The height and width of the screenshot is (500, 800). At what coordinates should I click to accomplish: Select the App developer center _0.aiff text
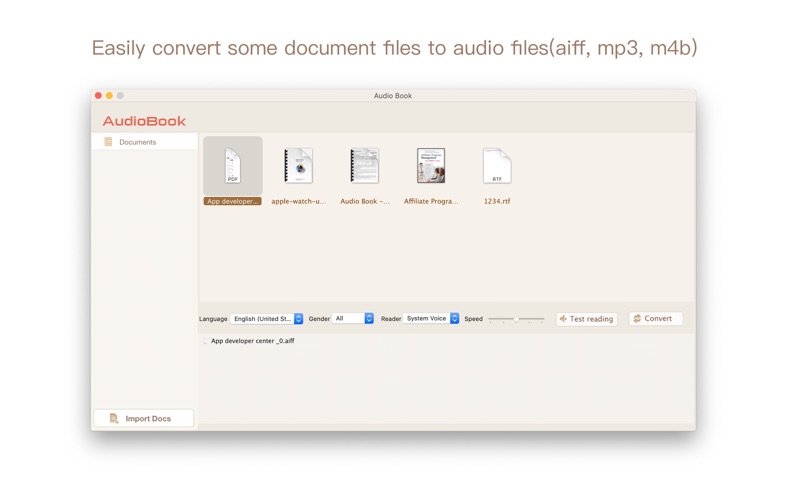click(253, 341)
